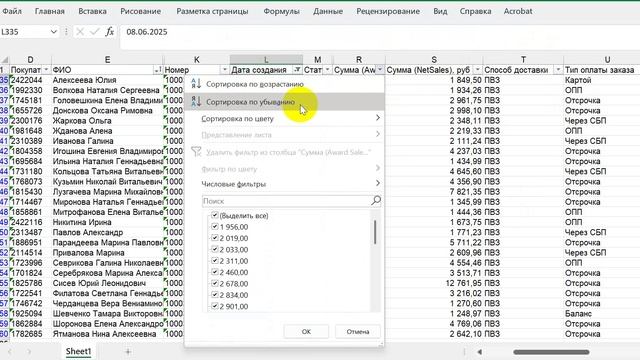Click the Отмена button
640x360 pixels.
pos(358,331)
